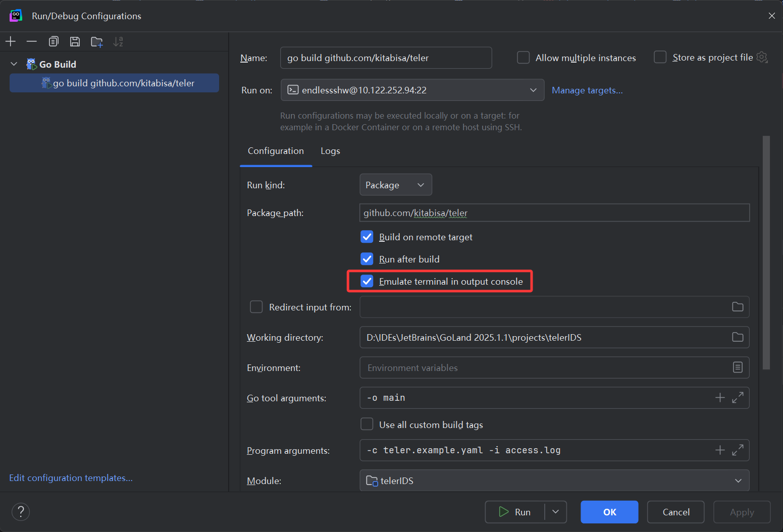The image size is (783, 532).
Task: Switch to the Logs tab
Action: [330, 151]
